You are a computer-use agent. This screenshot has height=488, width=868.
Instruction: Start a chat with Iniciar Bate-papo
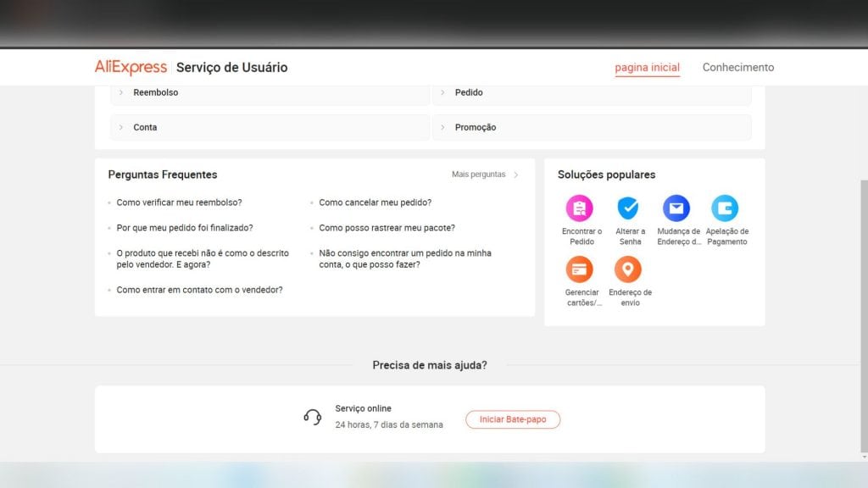click(x=512, y=419)
